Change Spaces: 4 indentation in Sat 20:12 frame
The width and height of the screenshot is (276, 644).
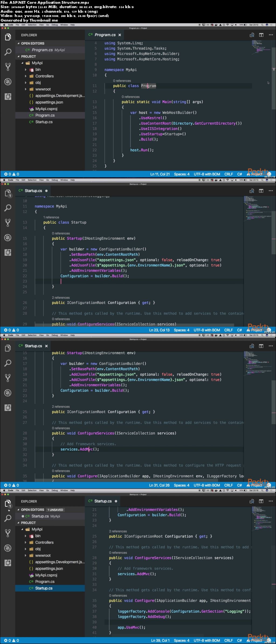pos(182,174)
